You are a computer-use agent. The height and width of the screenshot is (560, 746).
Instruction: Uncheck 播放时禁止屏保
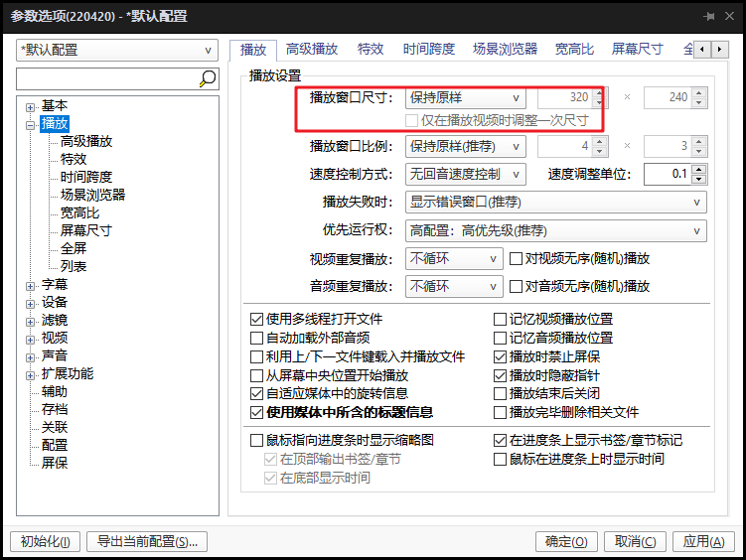[500, 357]
